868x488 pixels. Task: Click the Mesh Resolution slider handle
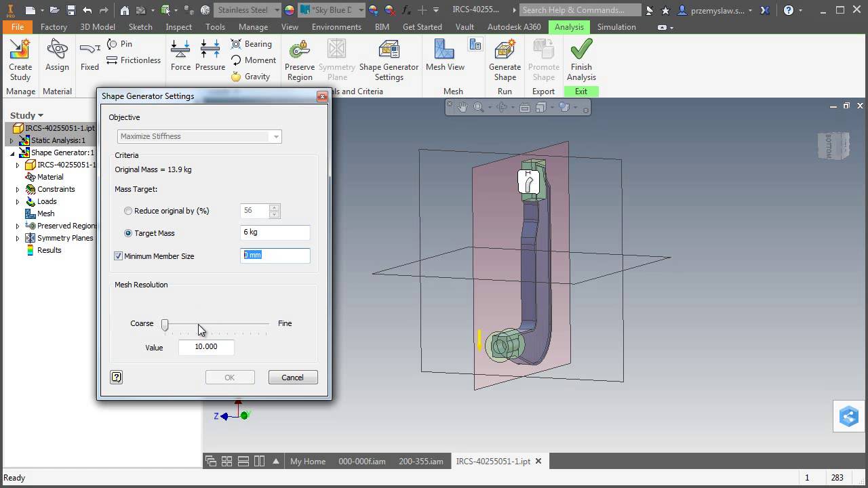(165, 325)
